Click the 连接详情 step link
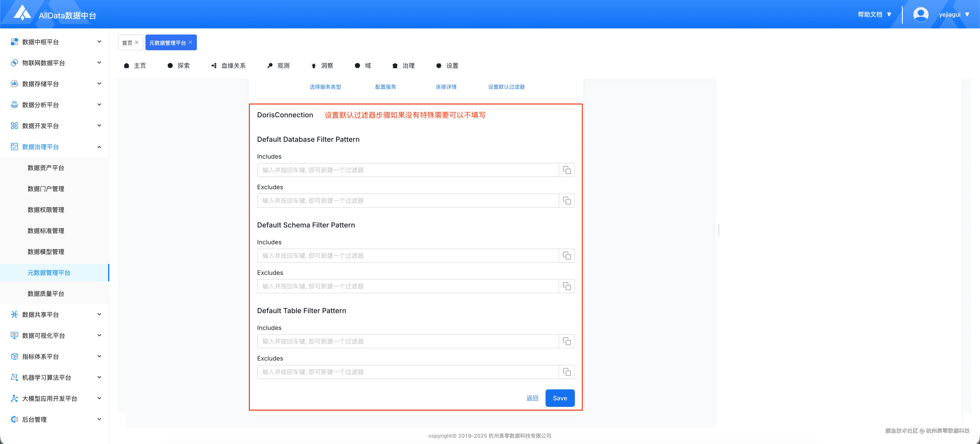Viewport: 980px width, 444px height. [x=446, y=87]
